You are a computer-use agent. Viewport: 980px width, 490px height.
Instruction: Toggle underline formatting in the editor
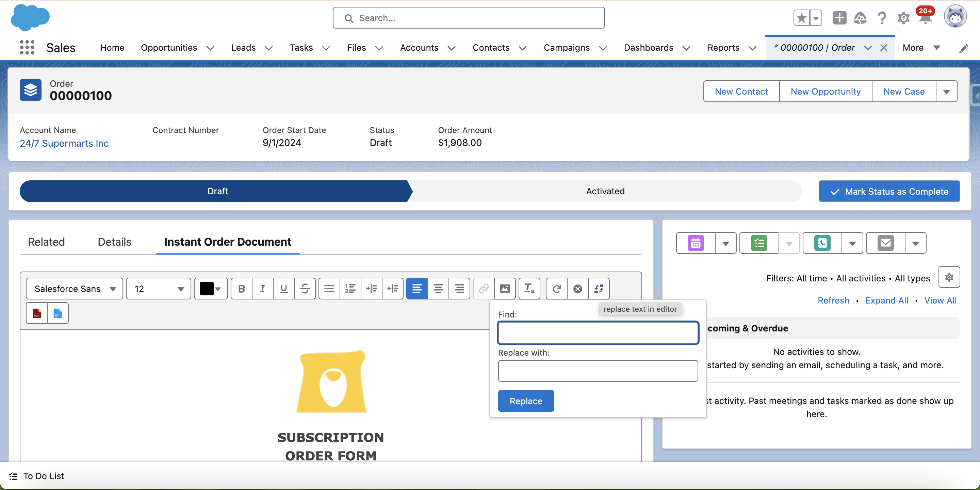point(283,289)
